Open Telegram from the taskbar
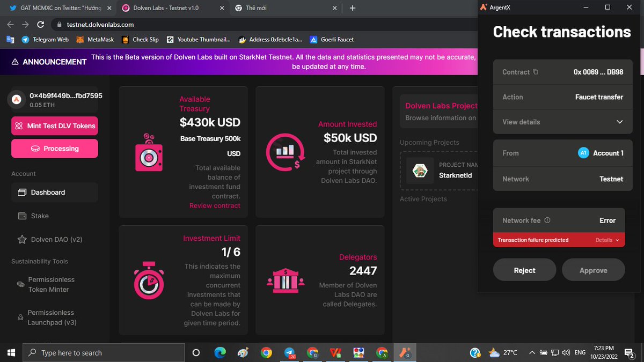 [x=290, y=352]
